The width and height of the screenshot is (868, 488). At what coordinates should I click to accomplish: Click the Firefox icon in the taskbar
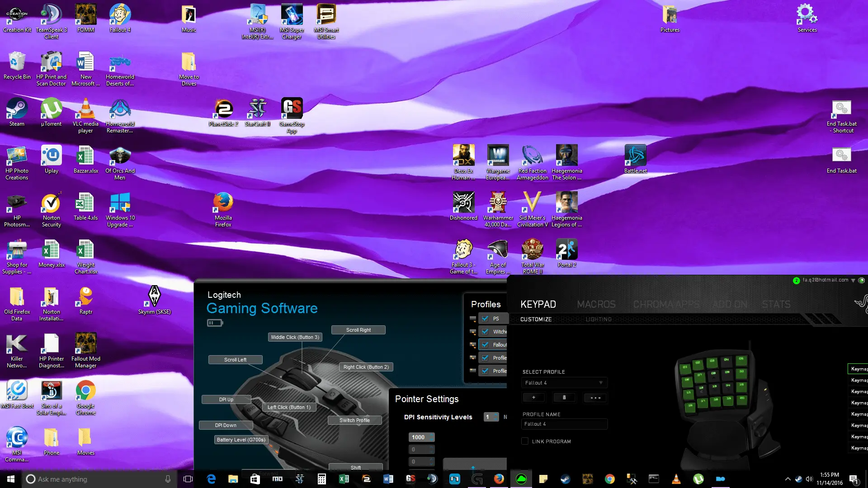pos(499,479)
